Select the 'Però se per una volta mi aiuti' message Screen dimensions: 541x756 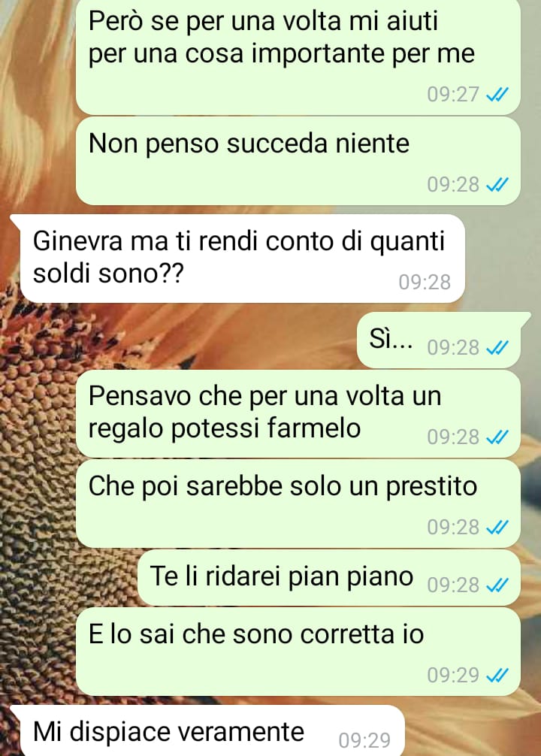(298, 57)
